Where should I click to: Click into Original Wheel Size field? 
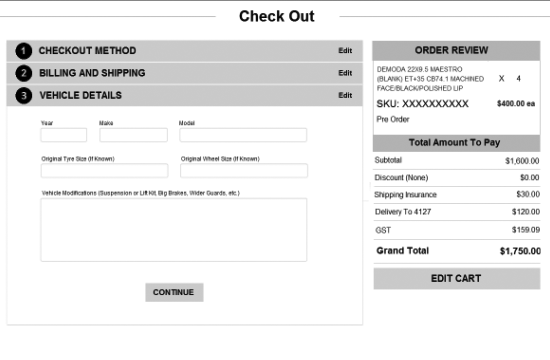click(x=244, y=171)
